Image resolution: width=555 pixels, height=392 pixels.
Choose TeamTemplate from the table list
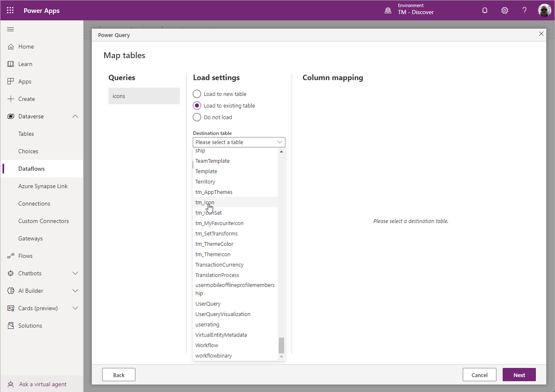(x=236, y=161)
